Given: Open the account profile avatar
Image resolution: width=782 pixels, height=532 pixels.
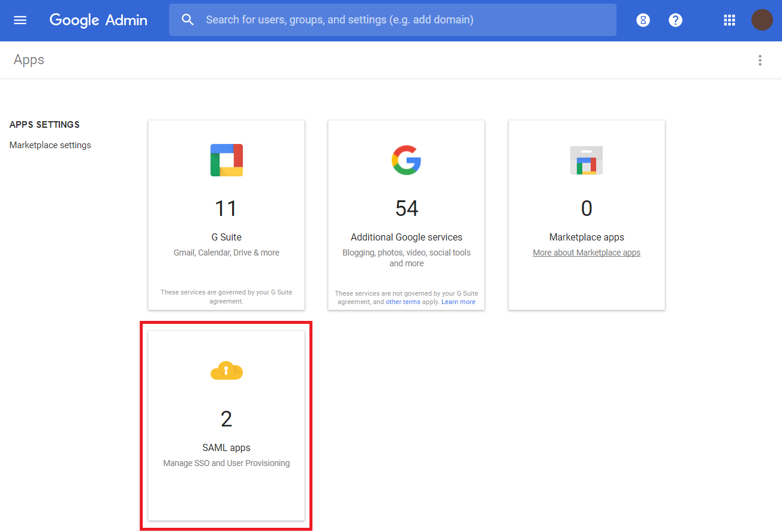Looking at the screenshot, I should pyautogui.click(x=762, y=20).
